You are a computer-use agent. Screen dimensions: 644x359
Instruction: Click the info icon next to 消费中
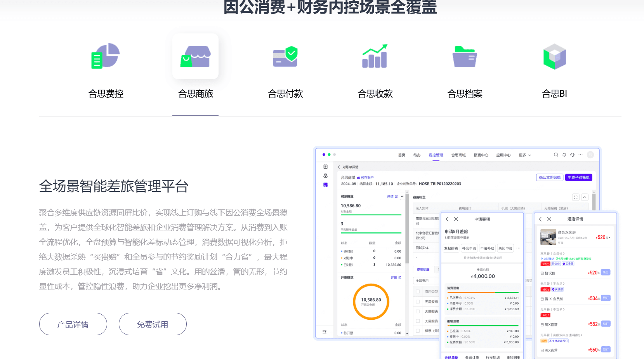point(461,303)
